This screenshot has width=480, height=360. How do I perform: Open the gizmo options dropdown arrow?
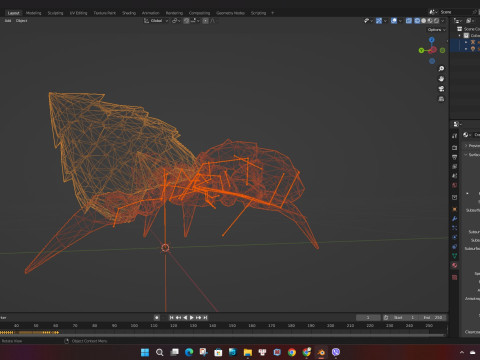pos(385,21)
